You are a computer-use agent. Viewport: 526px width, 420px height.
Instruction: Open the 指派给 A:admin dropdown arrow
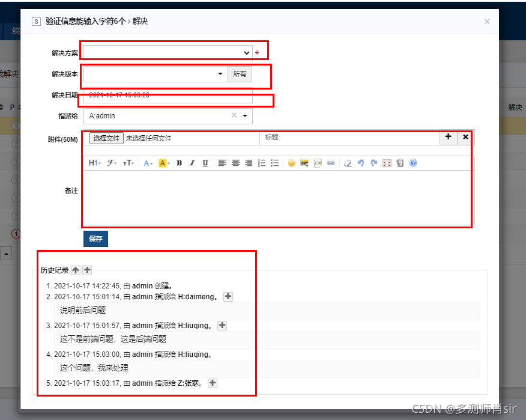pyautogui.click(x=245, y=116)
